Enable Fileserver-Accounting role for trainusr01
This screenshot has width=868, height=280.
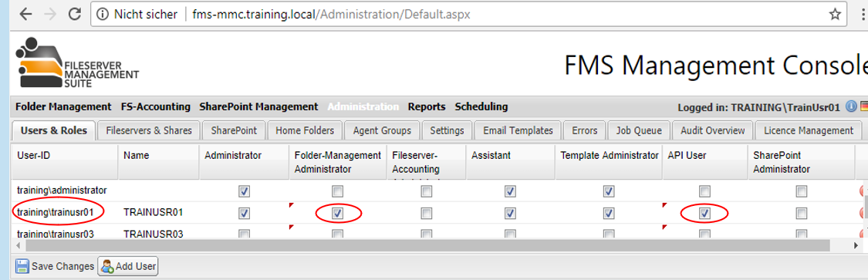pos(426,213)
